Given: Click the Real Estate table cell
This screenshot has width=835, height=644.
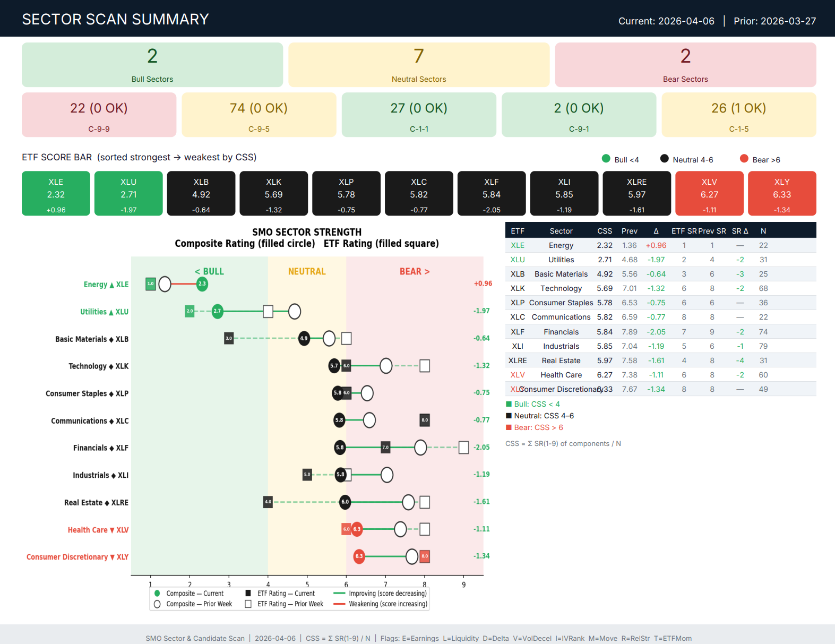Looking at the screenshot, I should point(561,360).
